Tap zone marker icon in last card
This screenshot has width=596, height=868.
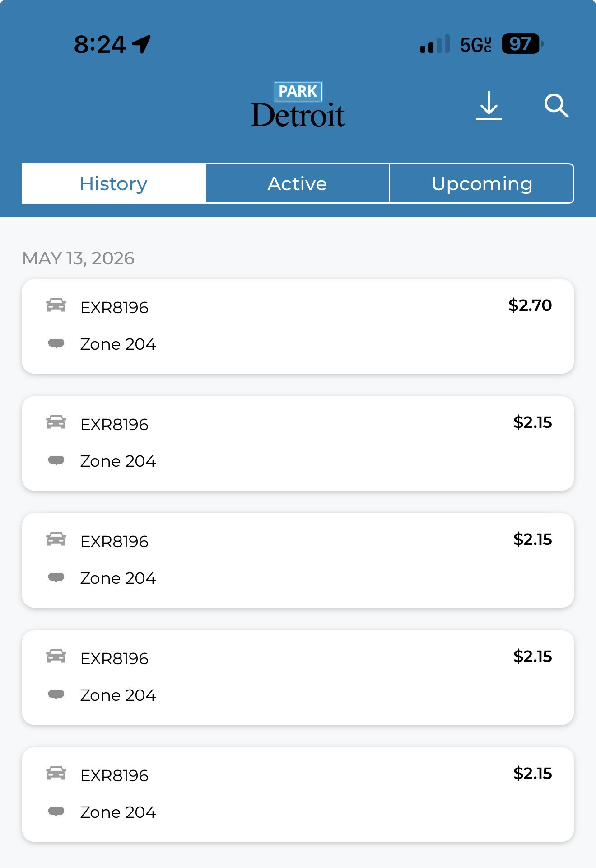[56, 812]
